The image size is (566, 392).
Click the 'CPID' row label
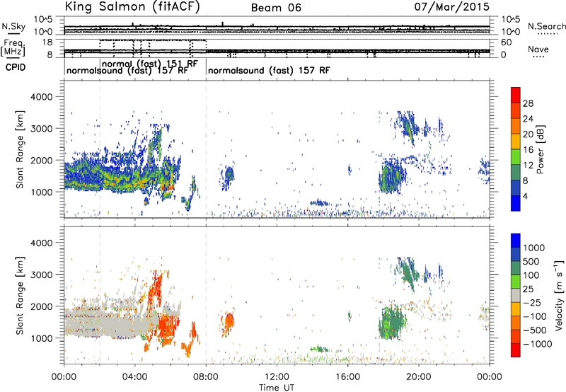pyautogui.click(x=16, y=67)
